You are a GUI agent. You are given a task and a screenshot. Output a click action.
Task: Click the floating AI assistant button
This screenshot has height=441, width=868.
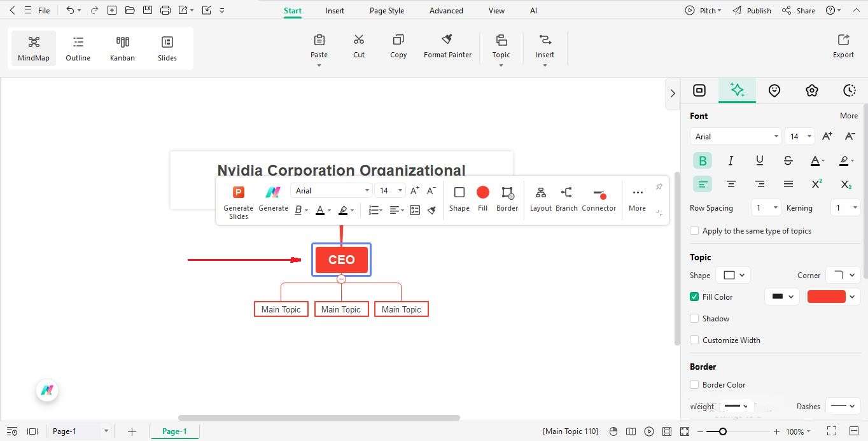pos(47,390)
